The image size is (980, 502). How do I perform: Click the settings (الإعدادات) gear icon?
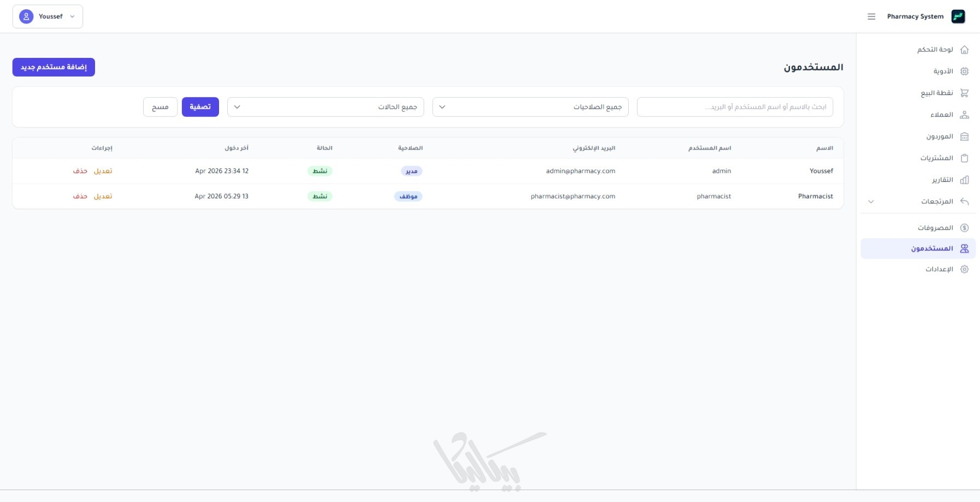pyautogui.click(x=964, y=269)
